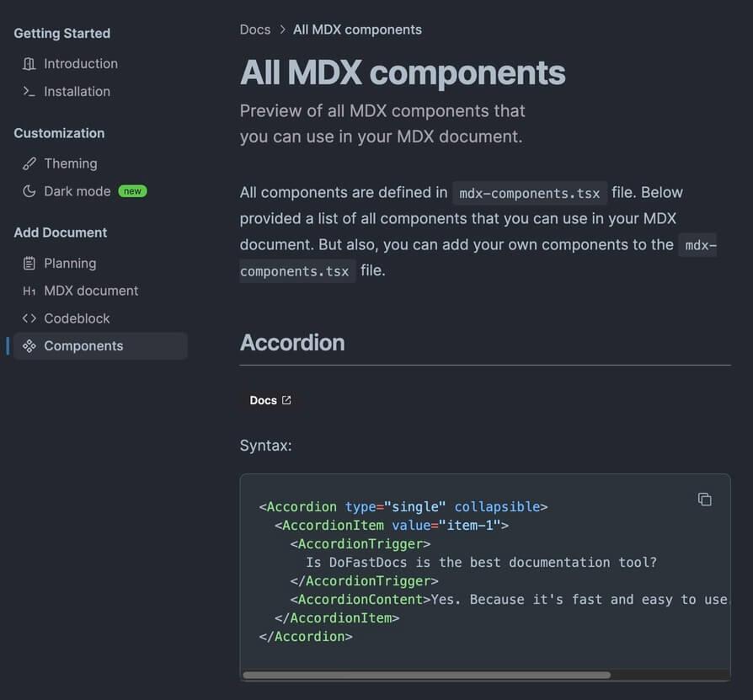Image resolution: width=753 pixels, height=700 pixels.
Task: Select Components in the sidebar navigation
Action: 83,345
